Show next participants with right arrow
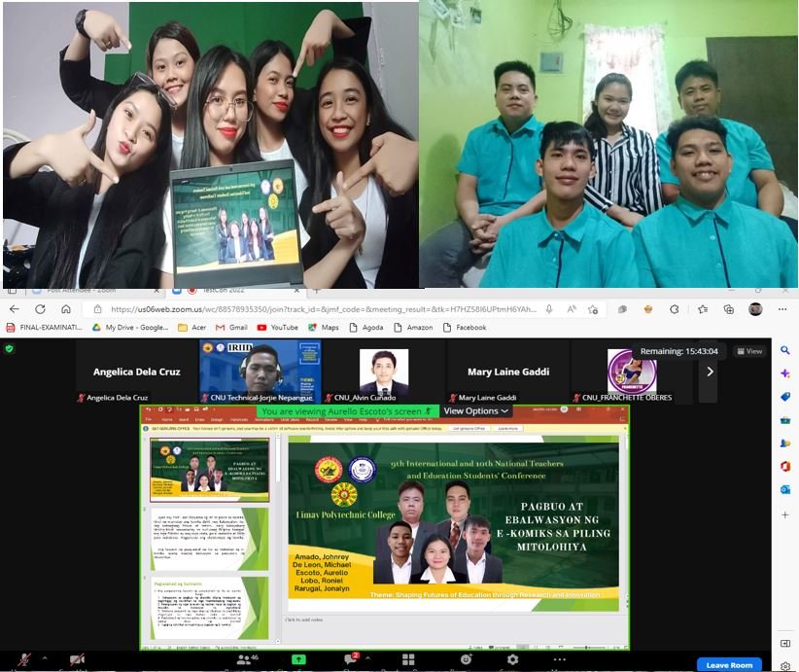The image size is (799, 672). [710, 371]
